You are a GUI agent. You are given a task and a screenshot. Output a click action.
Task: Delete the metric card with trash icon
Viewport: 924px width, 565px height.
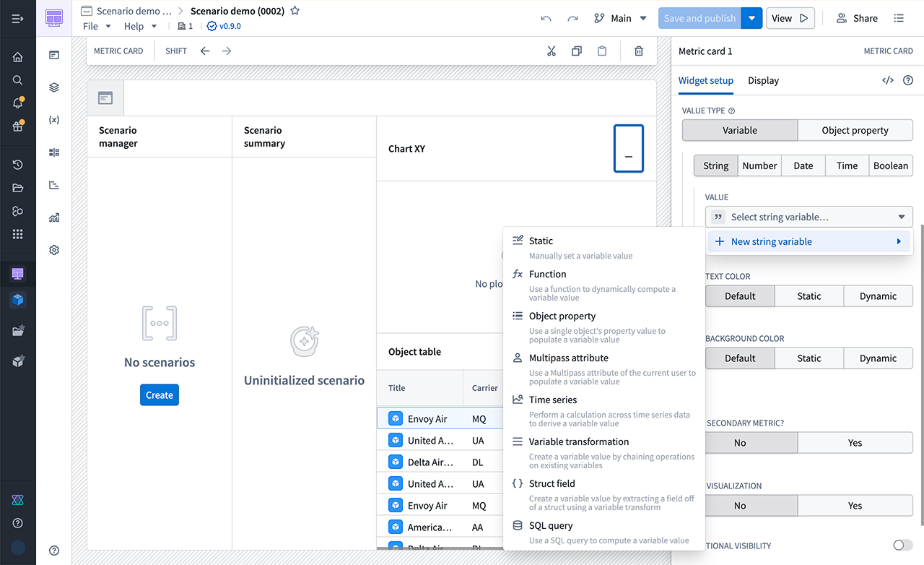point(639,51)
